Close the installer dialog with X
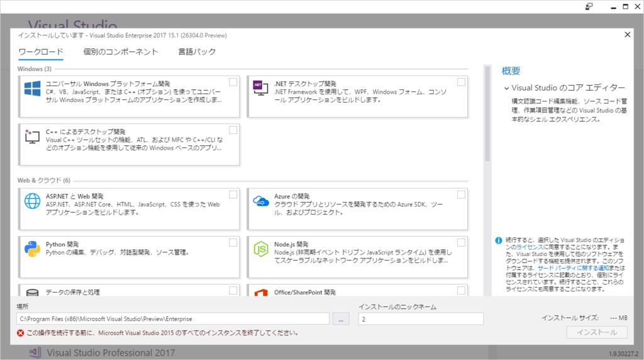This screenshot has height=360, width=644. (x=627, y=35)
